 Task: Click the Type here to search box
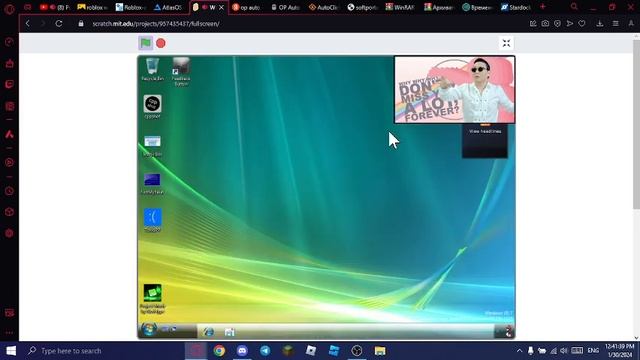(102, 351)
